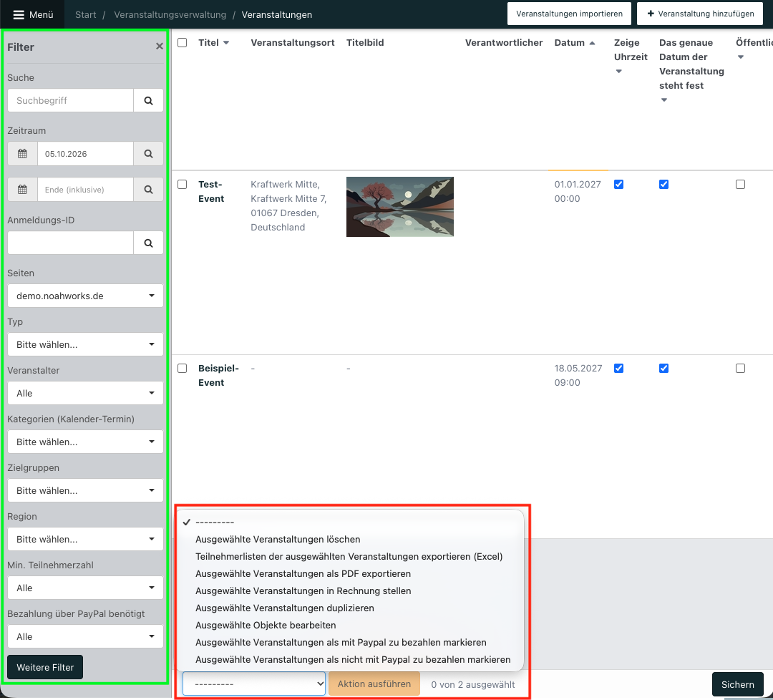Click Veranstaltung hinzufügen button
Viewport: 773px width, 700px height.
coord(700,14)
